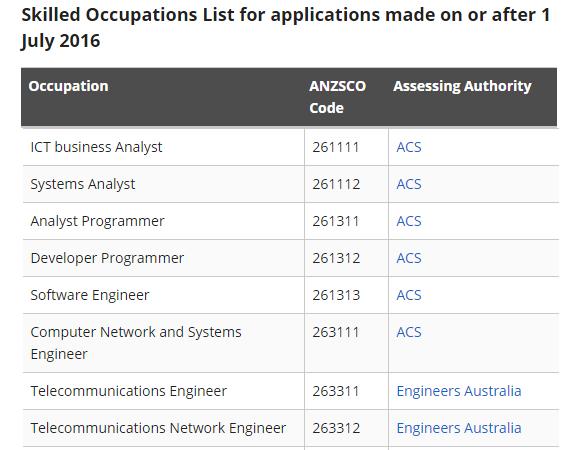Viewport: 579px width, 450px height.
Task: Click the Assessing Authority column header
Action: pyautogui.click(x=462, y=86)
